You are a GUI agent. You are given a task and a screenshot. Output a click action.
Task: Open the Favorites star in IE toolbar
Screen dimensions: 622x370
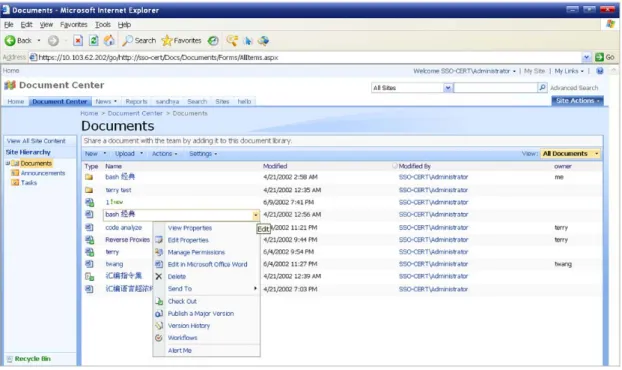pos(167,40)
